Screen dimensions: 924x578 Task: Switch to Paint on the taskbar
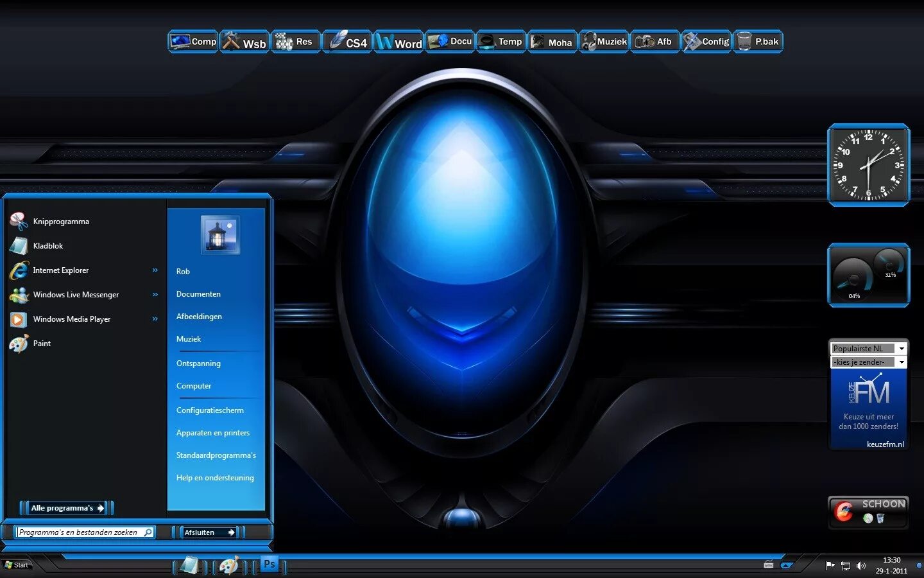point(228,566)
